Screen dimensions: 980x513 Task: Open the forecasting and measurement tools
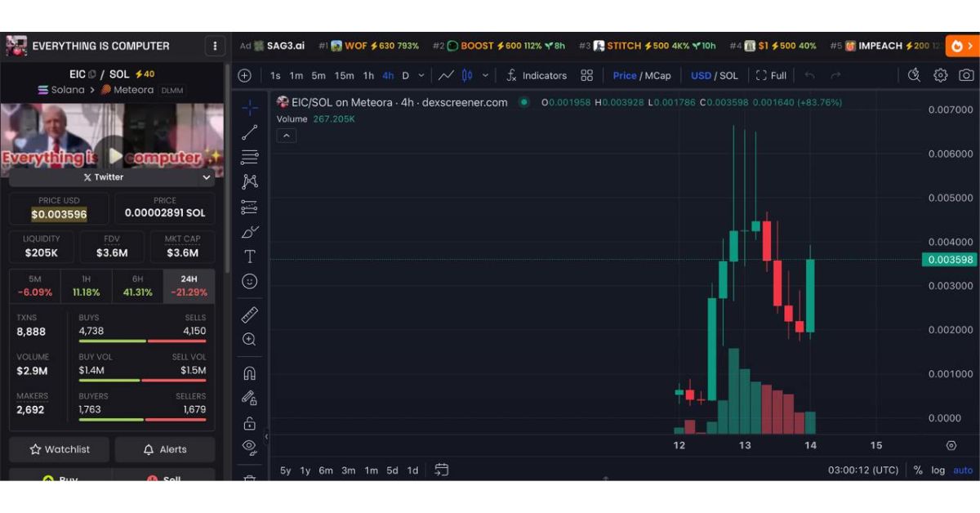pyautogui.click(x=250, y=207)
